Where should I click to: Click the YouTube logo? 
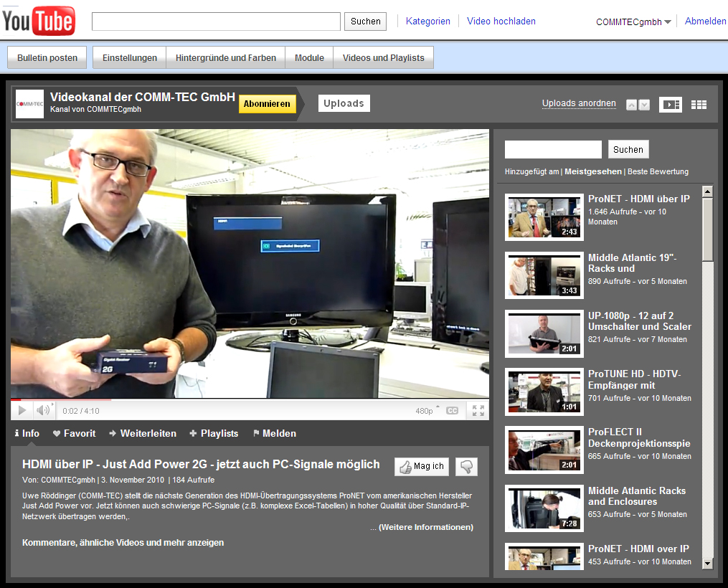[x=39, y=21]
